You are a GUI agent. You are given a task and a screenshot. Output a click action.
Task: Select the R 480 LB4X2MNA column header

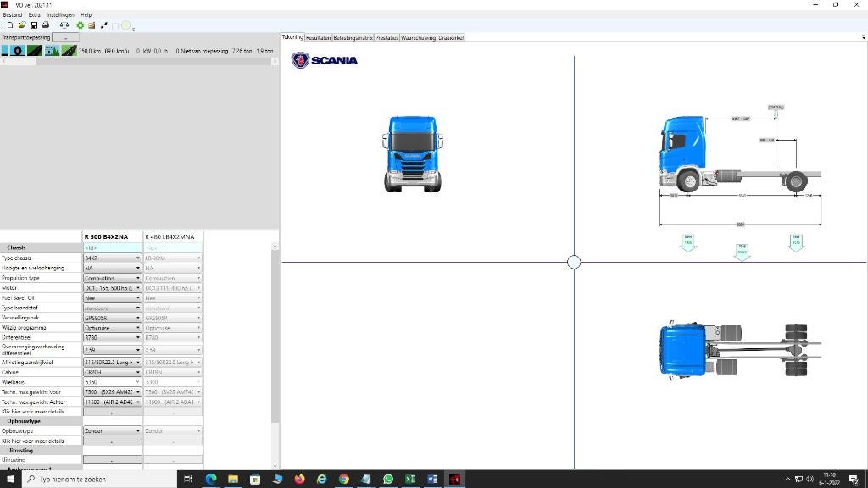click(173, 237)
